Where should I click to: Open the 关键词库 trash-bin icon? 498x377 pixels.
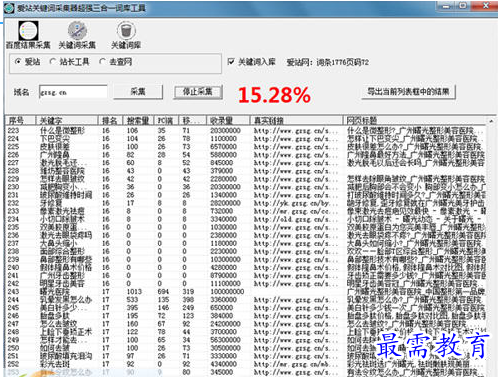(126, 35)
